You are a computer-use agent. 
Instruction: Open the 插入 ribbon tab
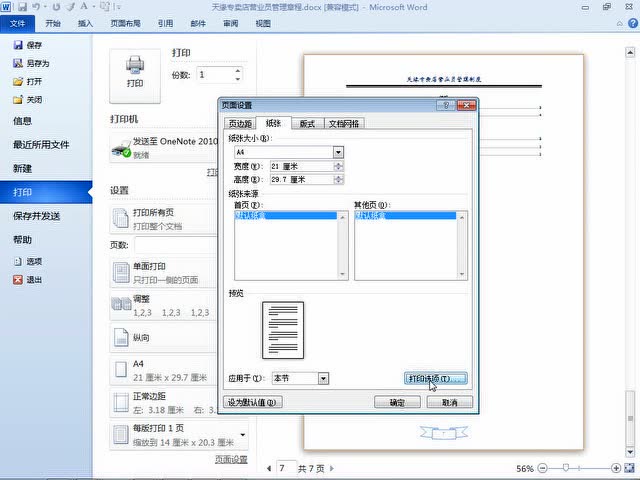point(85,24)
